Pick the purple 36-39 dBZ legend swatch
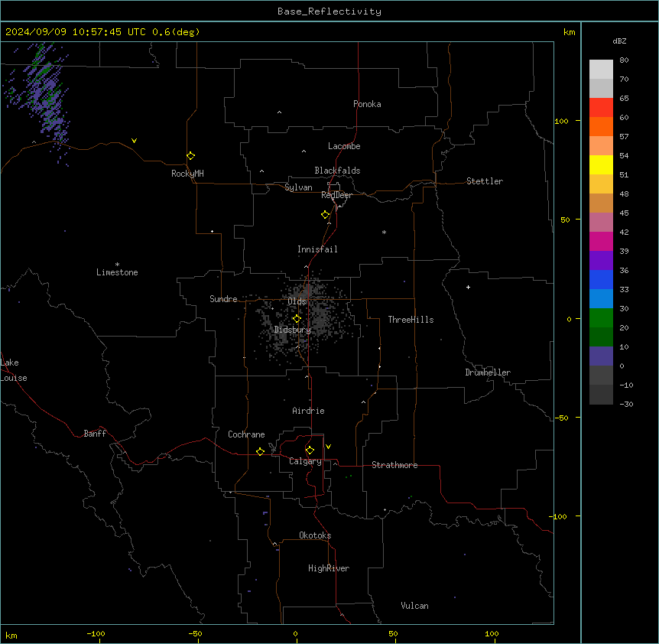 click(601, 261)
